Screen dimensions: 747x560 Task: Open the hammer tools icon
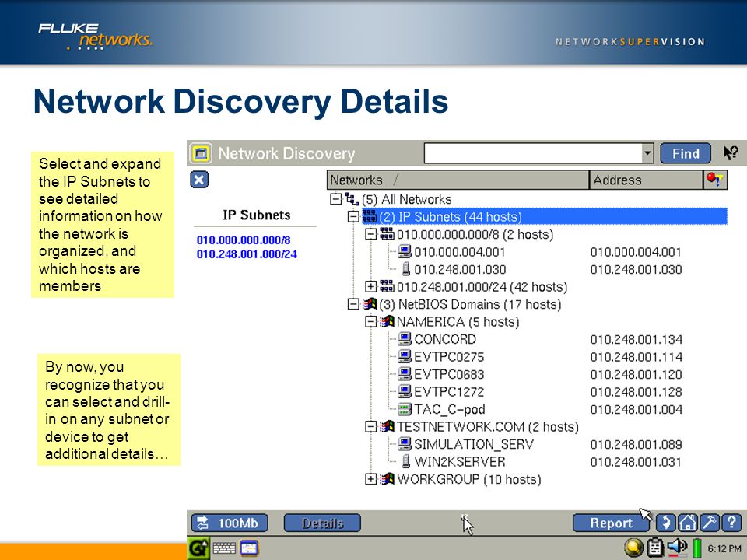click(x=709, y=523)
